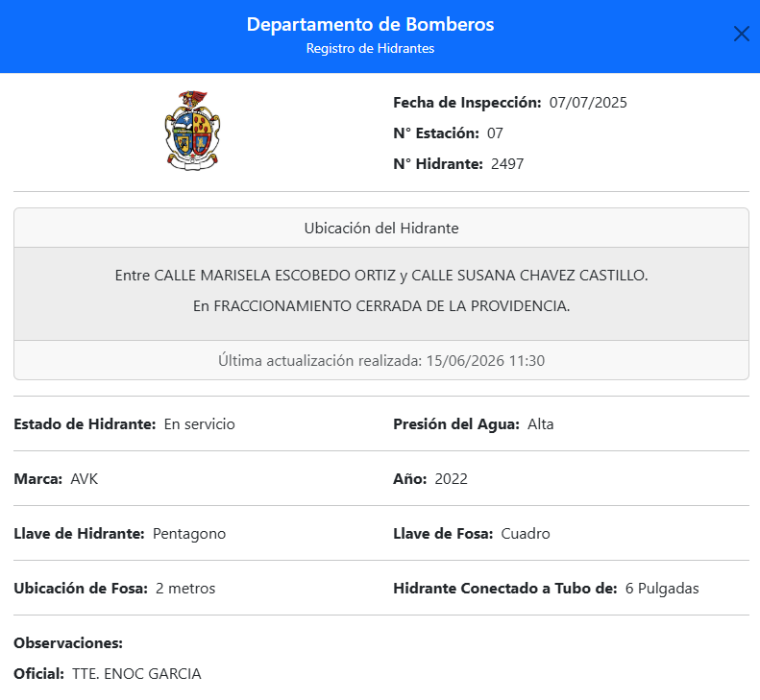Viewport: 760px width, 700px height.
Task: Select the inspection date 07/07/2025
Action: coord(588,103)
